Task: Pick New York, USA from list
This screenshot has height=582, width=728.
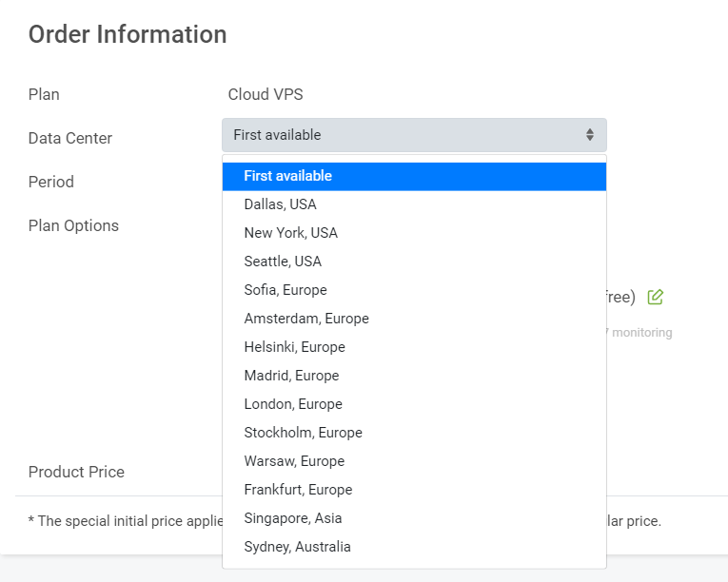Action: pos(291,233)
